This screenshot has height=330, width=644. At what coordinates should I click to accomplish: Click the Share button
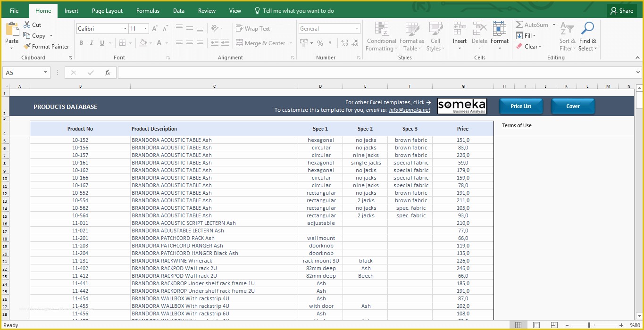point(621,10)
